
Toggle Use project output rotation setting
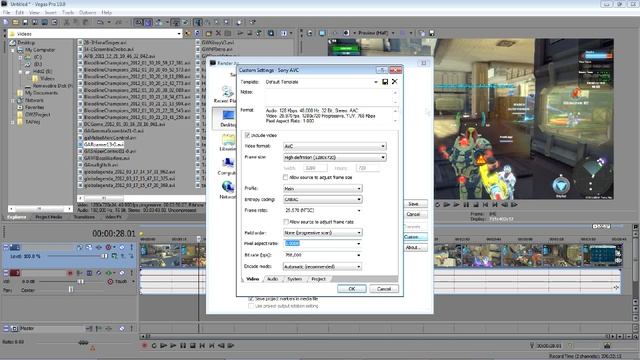tap(251, 306)
